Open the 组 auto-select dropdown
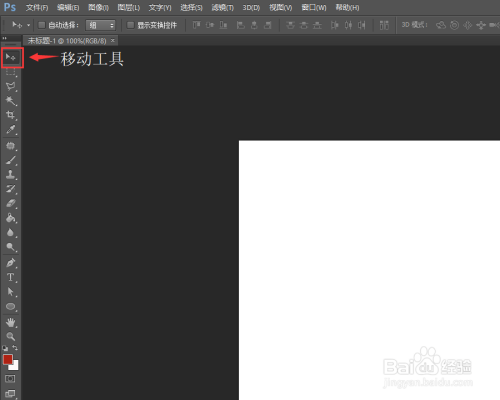500x400 pixels. (101, 25)
